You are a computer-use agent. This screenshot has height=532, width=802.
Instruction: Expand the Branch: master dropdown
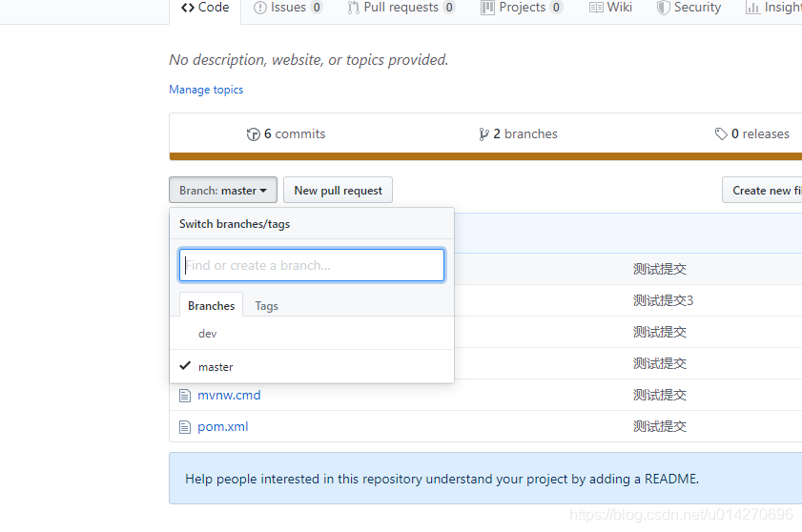[x=223, y=191]
